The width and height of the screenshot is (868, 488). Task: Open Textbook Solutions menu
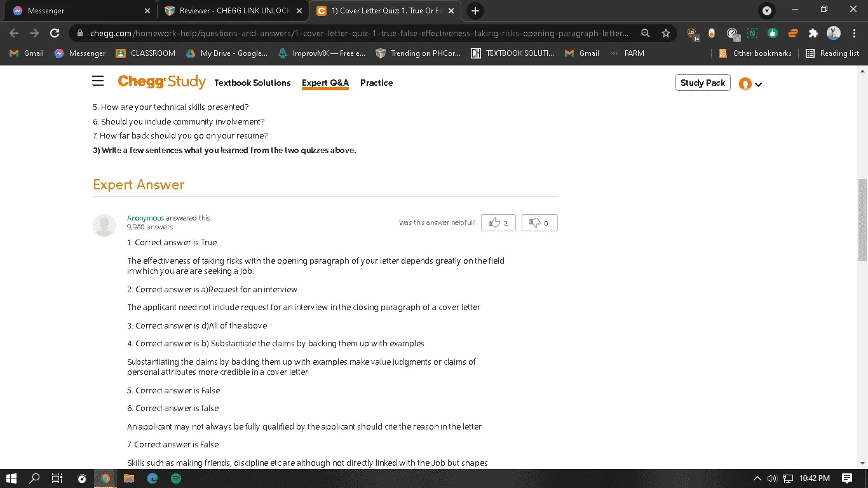coord(252,83)
